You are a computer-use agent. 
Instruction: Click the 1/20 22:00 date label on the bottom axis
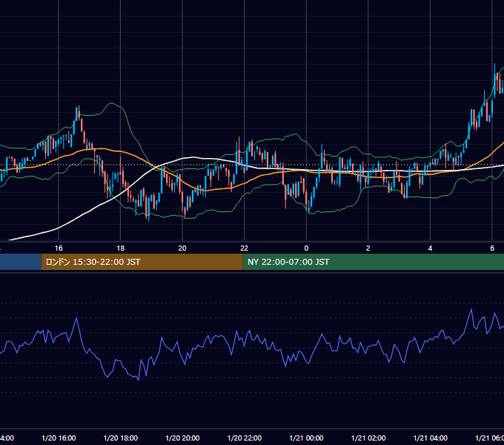point(245,438)
